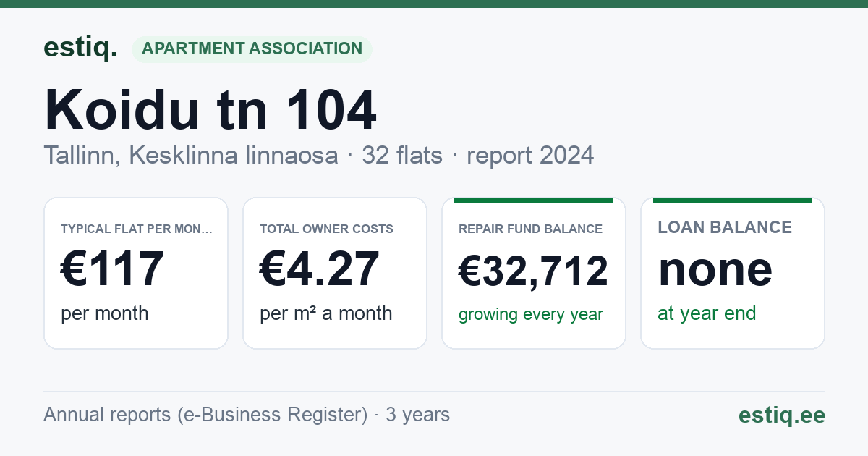Click the 'at year end' text
The height and width of the screenshot is (456, 868).
point(707,313)
